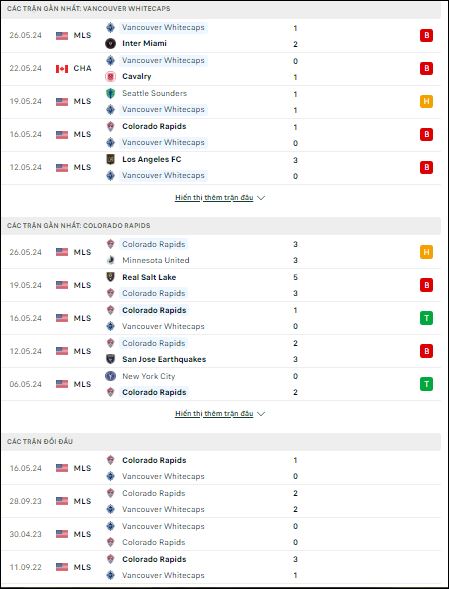Image resolution: width=449 pixels, height=589 pixels.
Task: Click green T badge for New York City match
Action: [426, 384]
